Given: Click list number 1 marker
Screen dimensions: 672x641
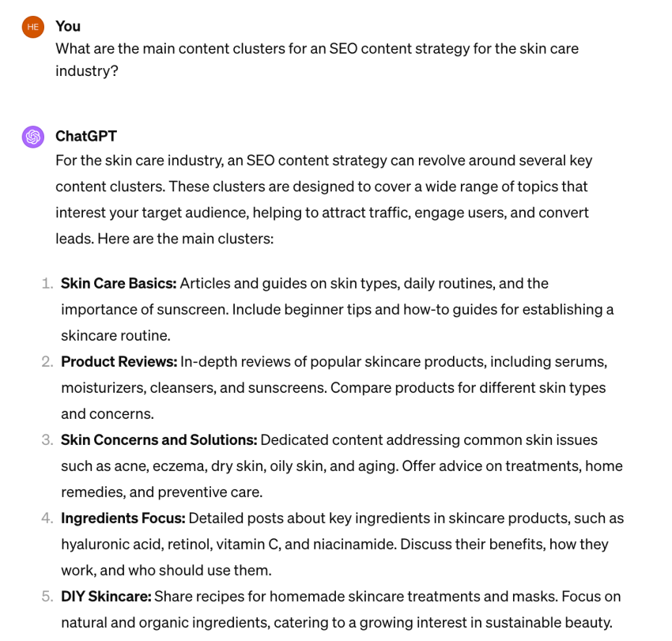Looking at the screenshot, I should pyautogui.click(x=47, y=284).
